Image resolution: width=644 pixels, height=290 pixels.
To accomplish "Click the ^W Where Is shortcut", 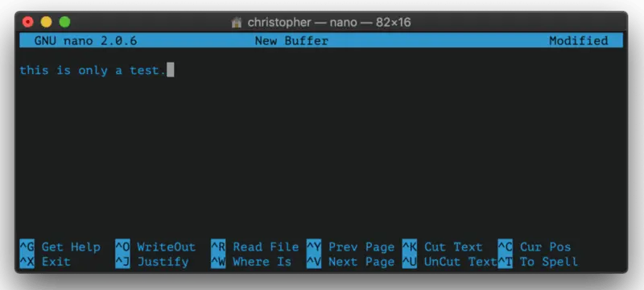I will point(251,262).
